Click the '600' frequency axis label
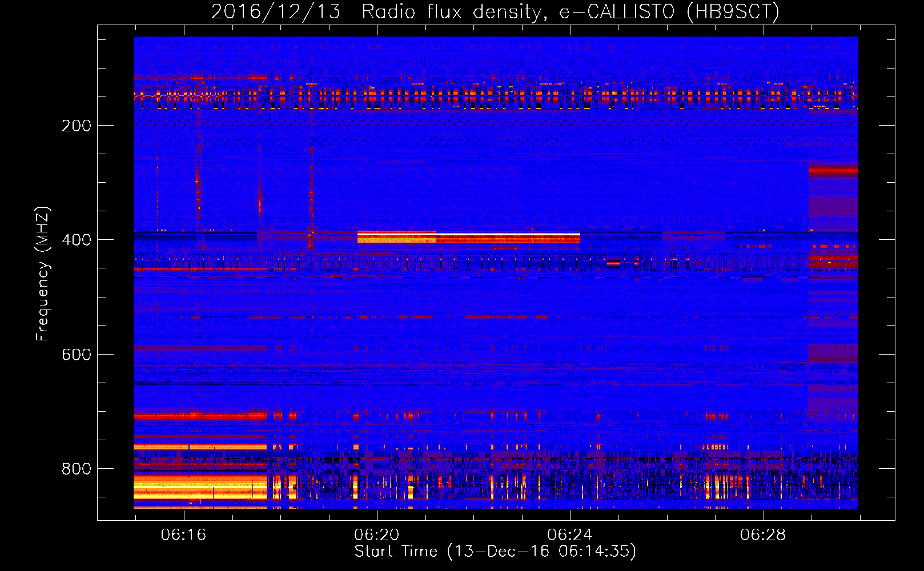The width and height of the screenshot is (924, 571). (77, 355)
